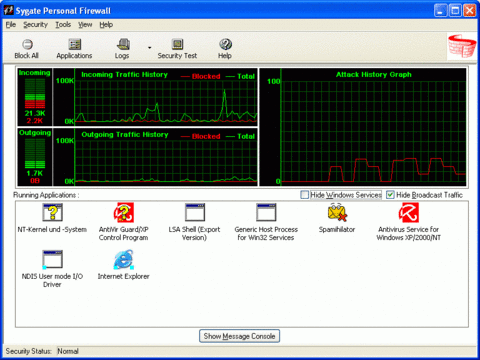This screenshot has width=480, height=360.
Task: Run the Security Test toolbar icon
Action: point(177,44)
